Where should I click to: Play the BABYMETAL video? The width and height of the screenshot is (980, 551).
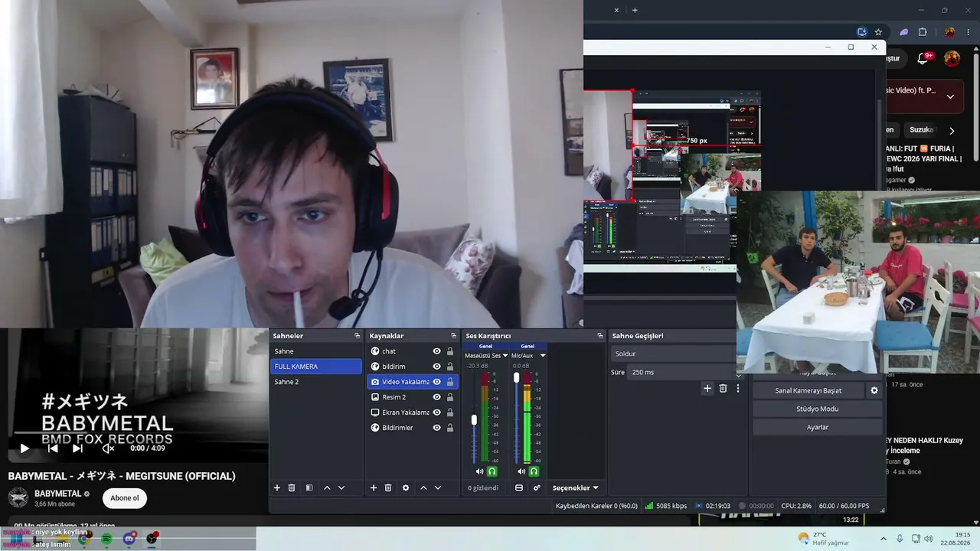point(24,448)
